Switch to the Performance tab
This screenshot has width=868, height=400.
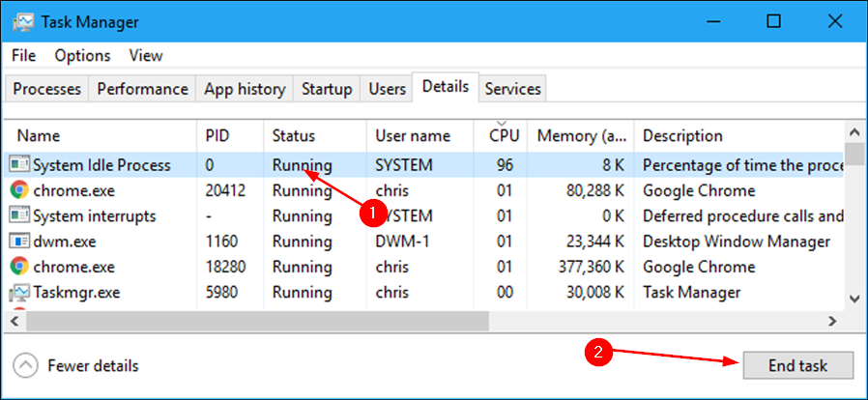pos(142,89)
